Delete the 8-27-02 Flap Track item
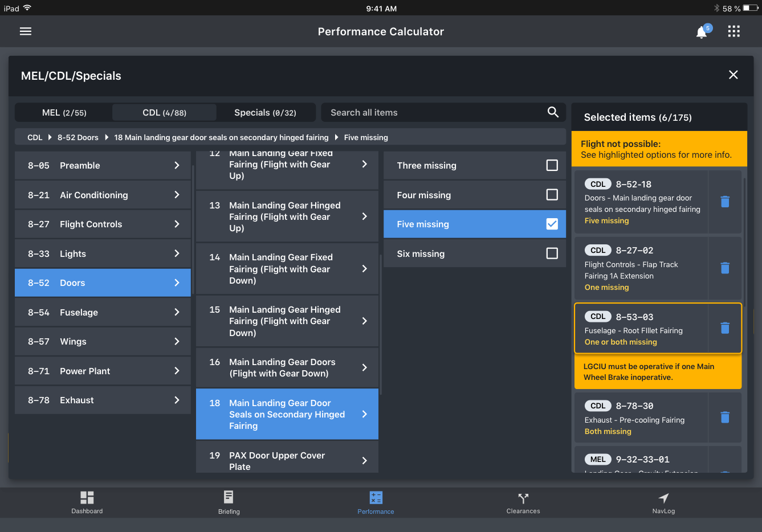 [724, 268]
